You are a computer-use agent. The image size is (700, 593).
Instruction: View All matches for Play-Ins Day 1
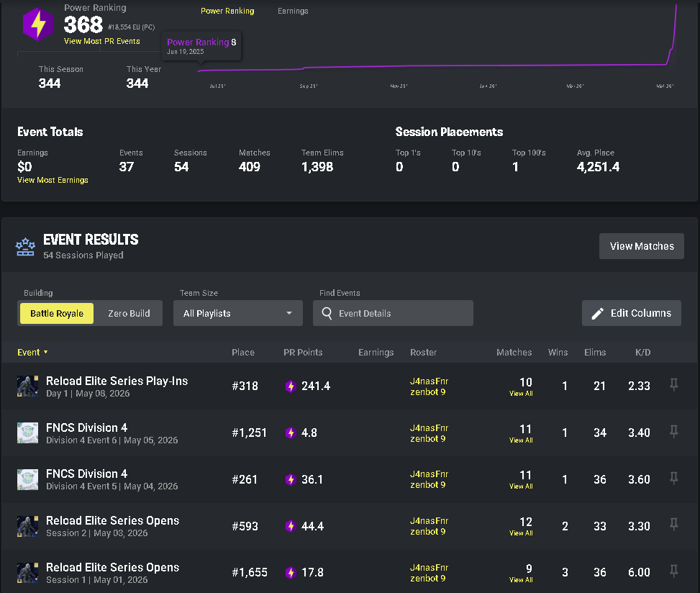point(521,394)
